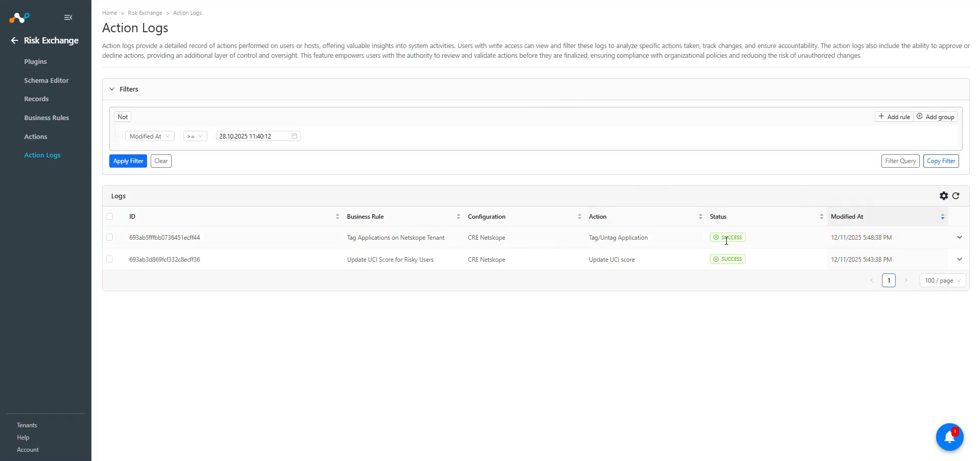The image size is (980, 461).
Task: Open the >= operator dropdown
Action: click(195, 136)
